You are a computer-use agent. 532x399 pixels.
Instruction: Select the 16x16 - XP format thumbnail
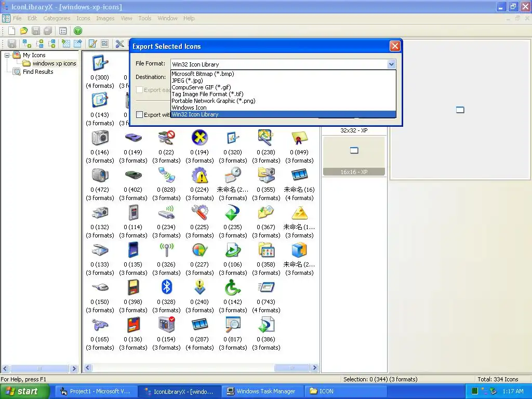(x=354, y=156)
